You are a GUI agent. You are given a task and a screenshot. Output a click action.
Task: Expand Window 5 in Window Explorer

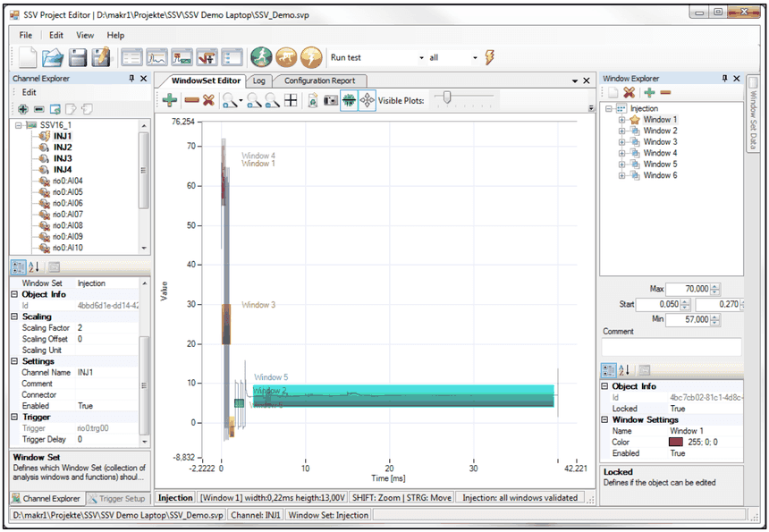point(621,165)
